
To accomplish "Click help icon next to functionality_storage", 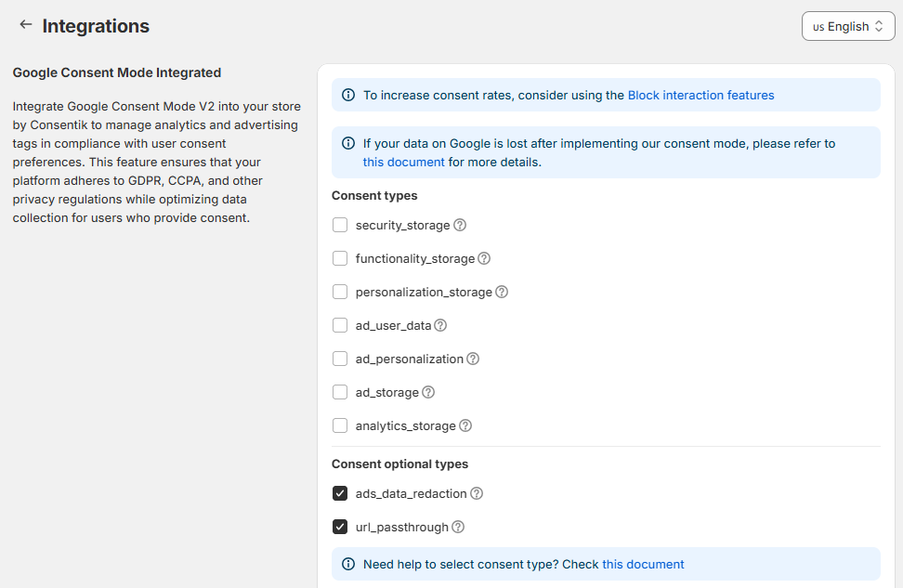I will (484, 258).
